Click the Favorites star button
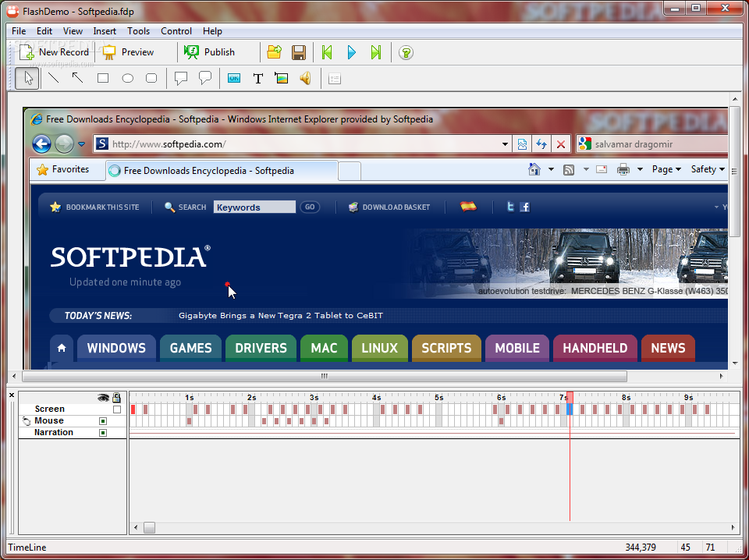Viewport: 749px width, 560px height. point(63,169)
